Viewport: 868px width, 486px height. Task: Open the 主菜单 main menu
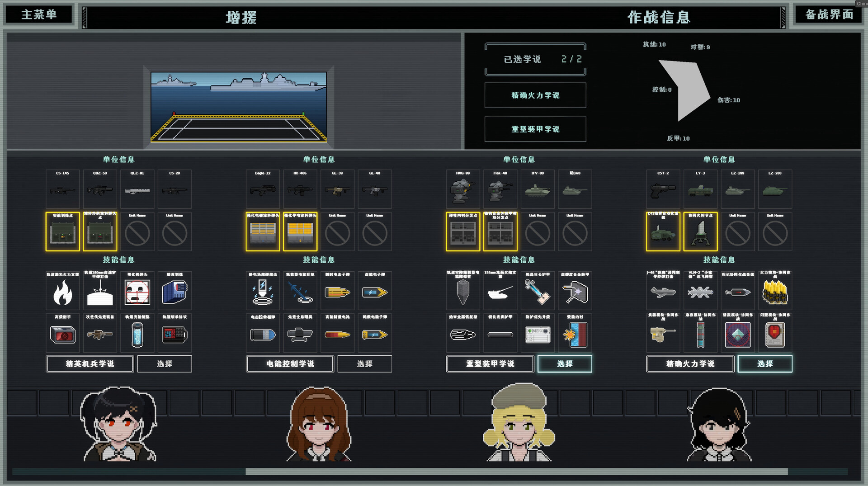(x=39, y=14)
